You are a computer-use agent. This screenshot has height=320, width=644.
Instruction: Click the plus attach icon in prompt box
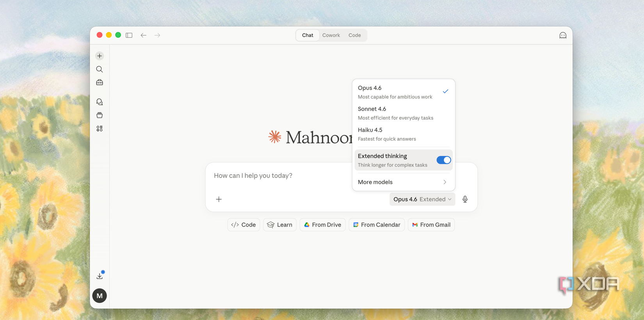tap(219, 199)
